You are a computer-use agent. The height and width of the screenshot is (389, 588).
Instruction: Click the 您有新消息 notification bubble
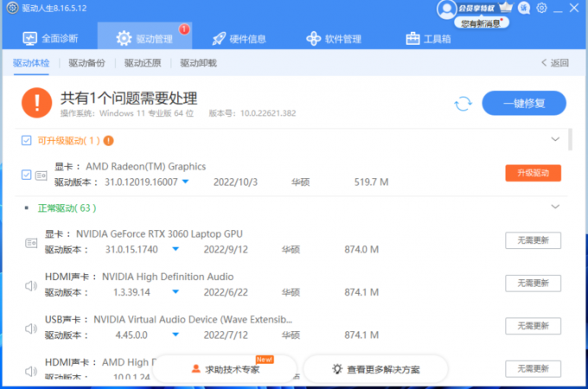tap(482, 23)
